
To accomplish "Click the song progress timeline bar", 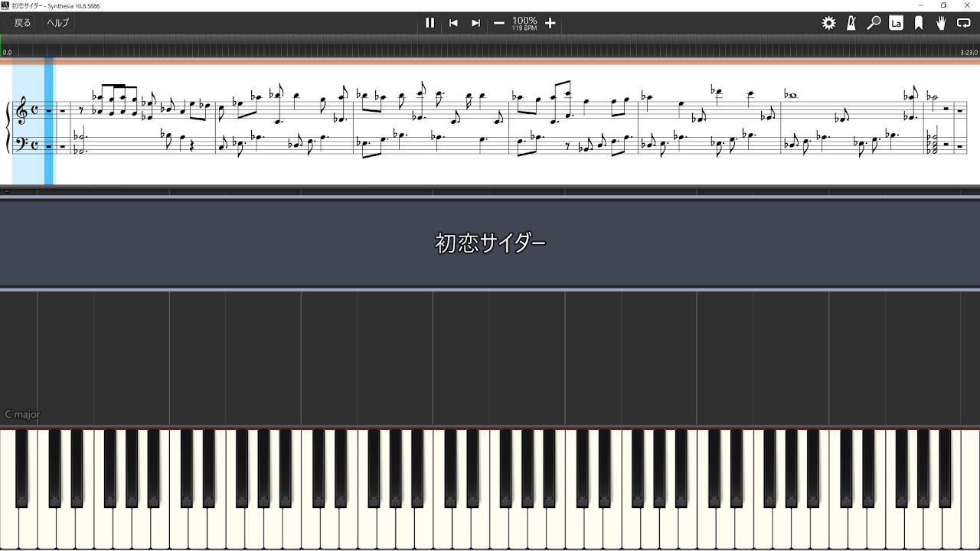I will coord(490,46).
